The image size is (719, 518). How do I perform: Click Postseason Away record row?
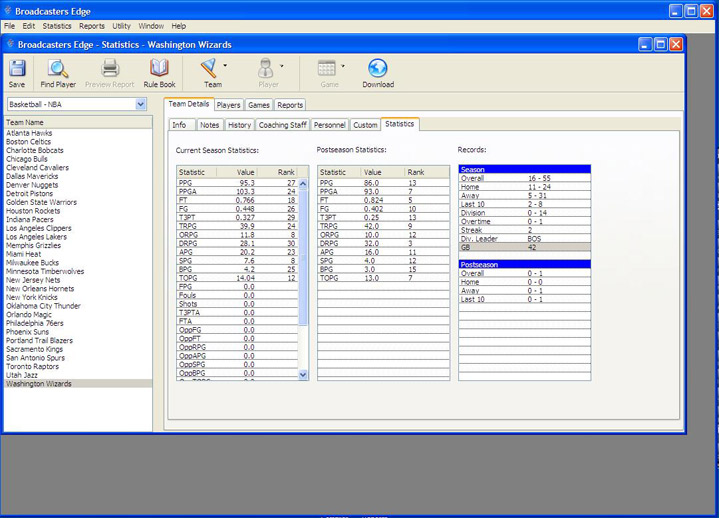click(525, 291)
